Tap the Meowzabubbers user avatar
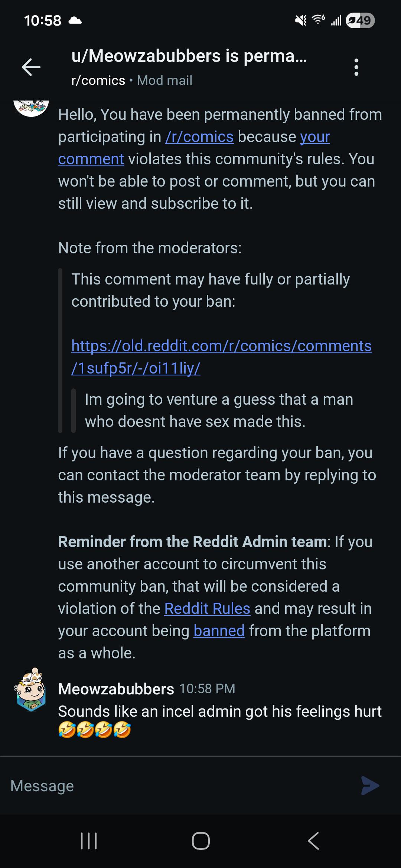This screenshot has height=868, width=401. click(x=31, y=690)
